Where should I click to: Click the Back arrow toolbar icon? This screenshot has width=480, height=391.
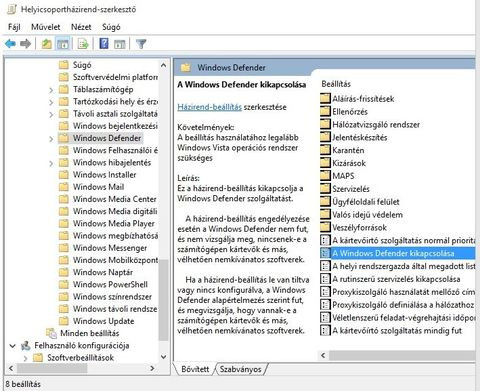(10, 44)
